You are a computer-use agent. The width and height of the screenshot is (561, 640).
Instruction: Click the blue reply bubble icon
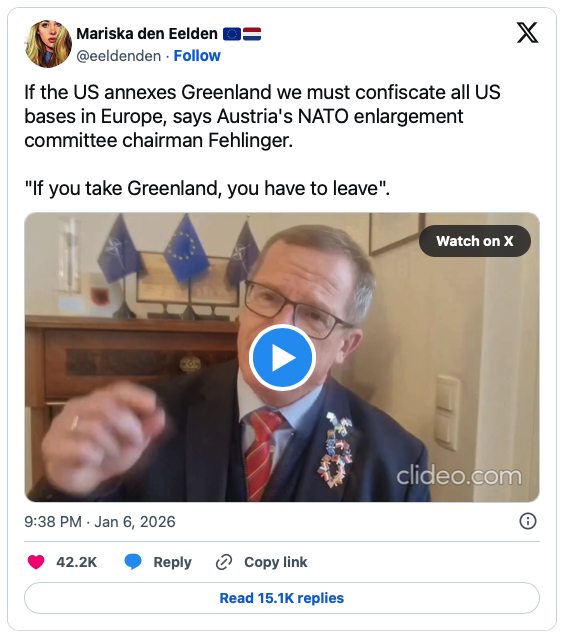point(133,562)
